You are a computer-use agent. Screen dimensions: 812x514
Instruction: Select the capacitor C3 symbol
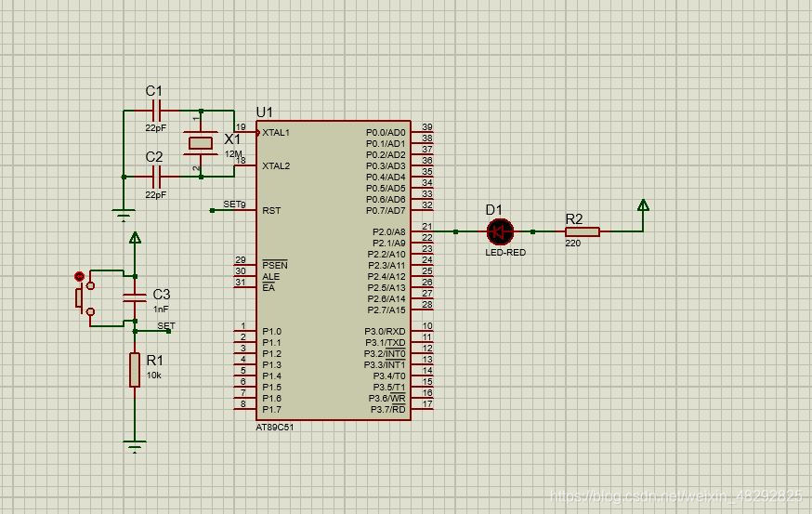pyautogui.click(x=135, y=298)
